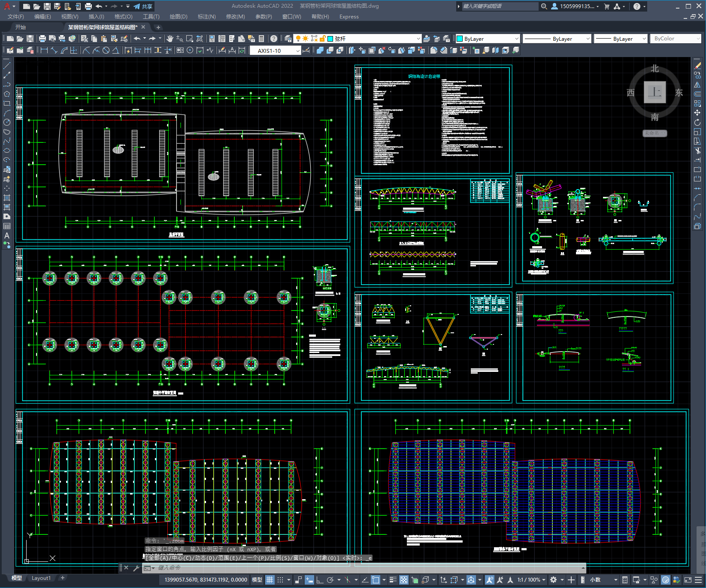Switch to the Layout1 tab

(x=41, y=578)
